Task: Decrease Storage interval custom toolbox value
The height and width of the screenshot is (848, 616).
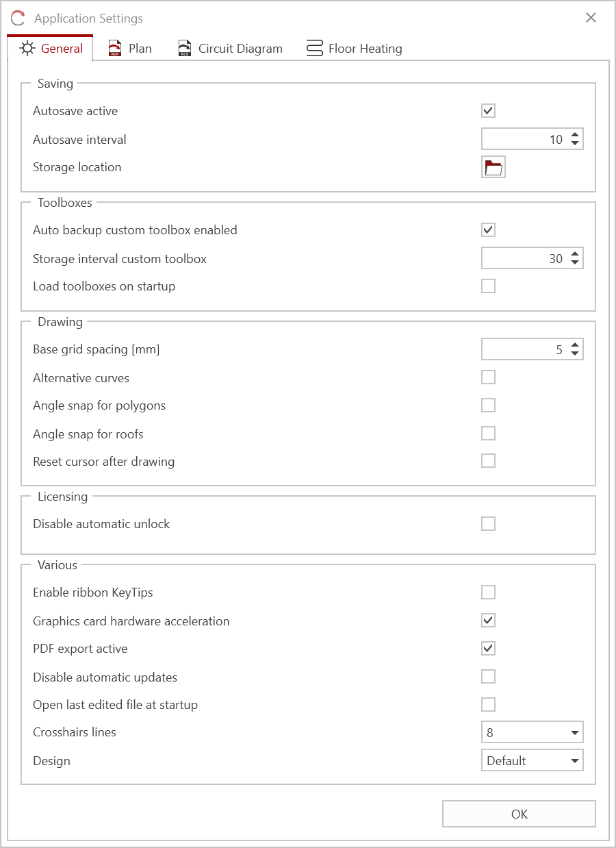Action: [576, 262]
